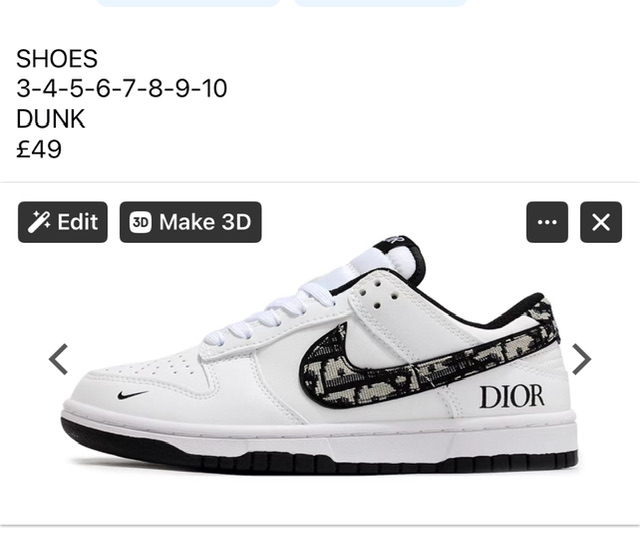Viewport: 640px width, 548px height.
Task: Click the DUNK line in the description
Action: (x=51, y=119)
